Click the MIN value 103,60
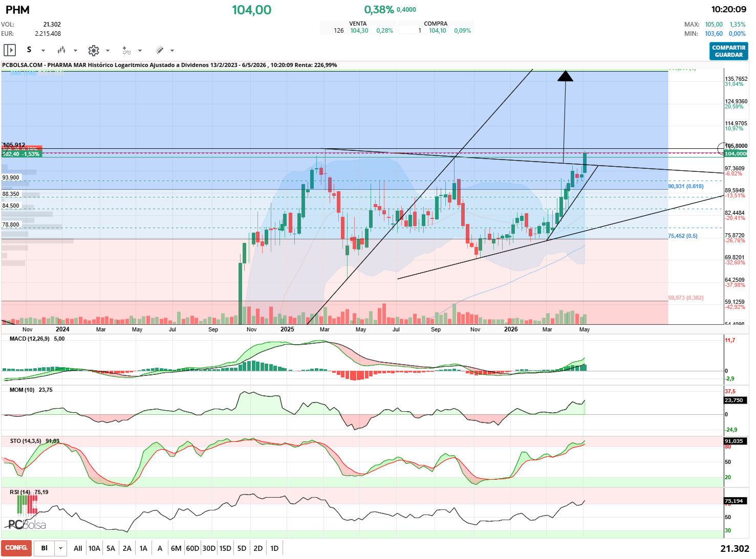This screenshot has height=559, width=756. (714, 34)
